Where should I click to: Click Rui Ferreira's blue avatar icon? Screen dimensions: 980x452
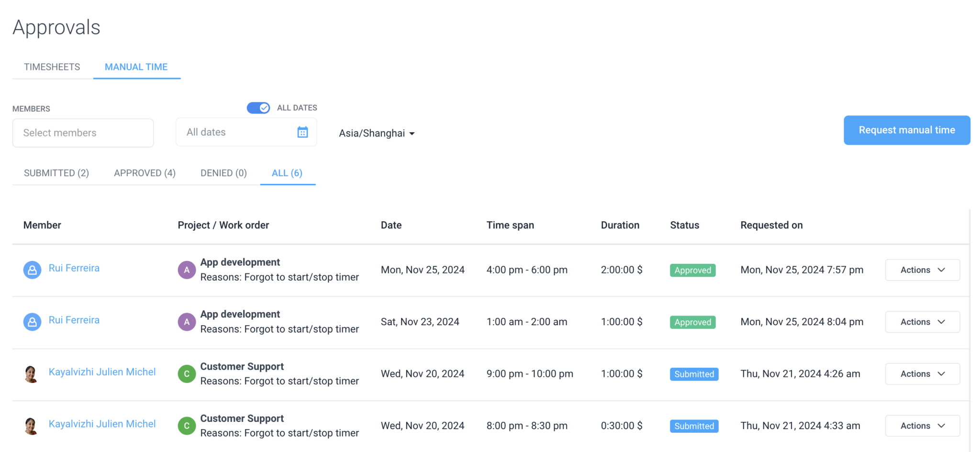(x=32, y=270)
